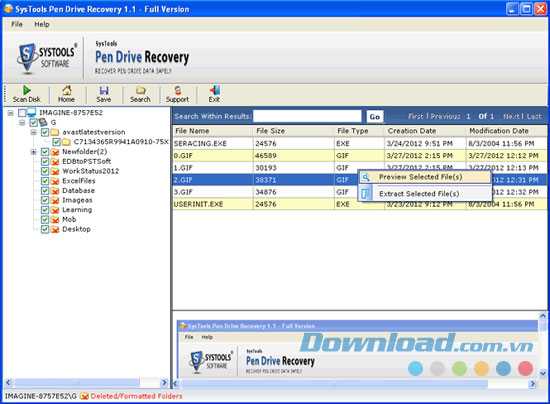Uncheck the avastlatestversion checkbox
550x404 pixels.
point(45,132)
